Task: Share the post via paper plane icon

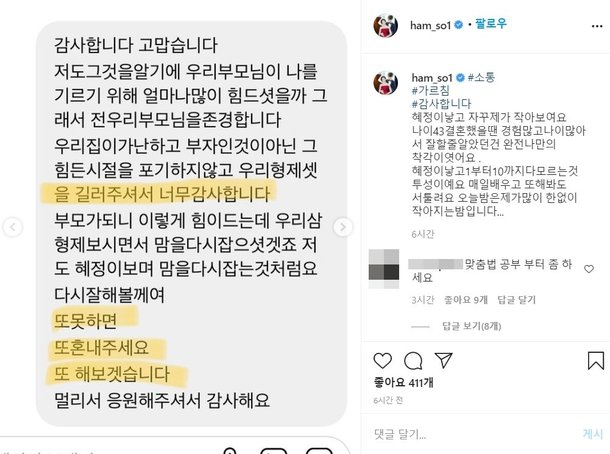Action: coord(443,360)
